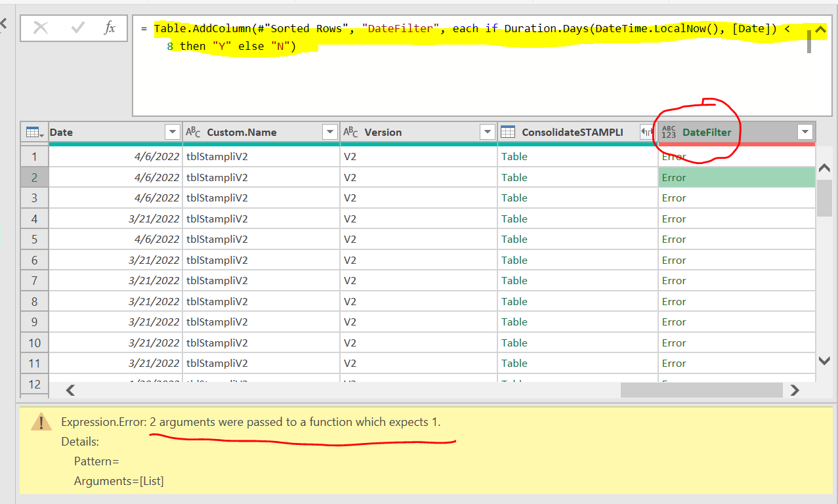This screenshot has width=838, height=504.
Task: Click the Expression.Error message text
Action: [251, 422]
